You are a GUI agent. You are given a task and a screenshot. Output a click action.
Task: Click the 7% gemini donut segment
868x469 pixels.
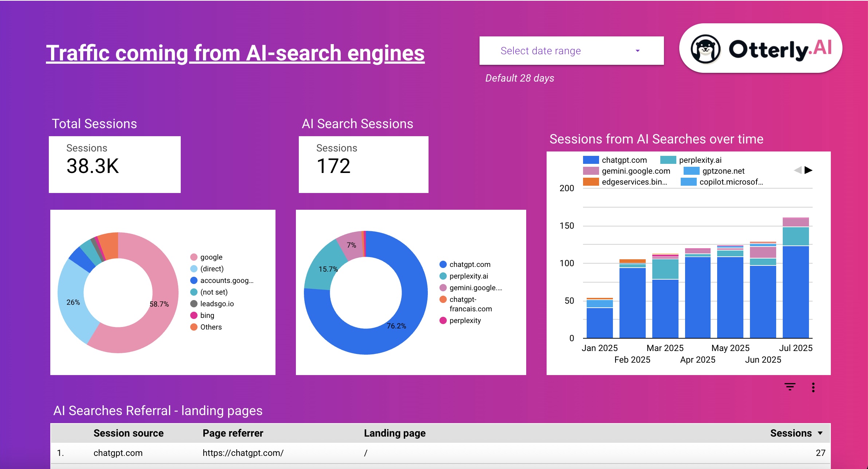(x=351, y=245)
